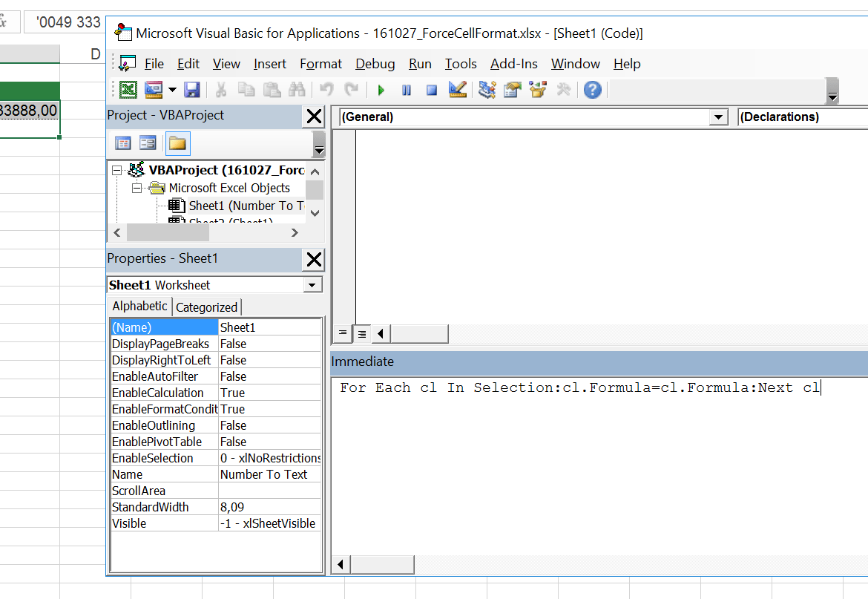Click the Copy toolbar icon

click(246, 90)
